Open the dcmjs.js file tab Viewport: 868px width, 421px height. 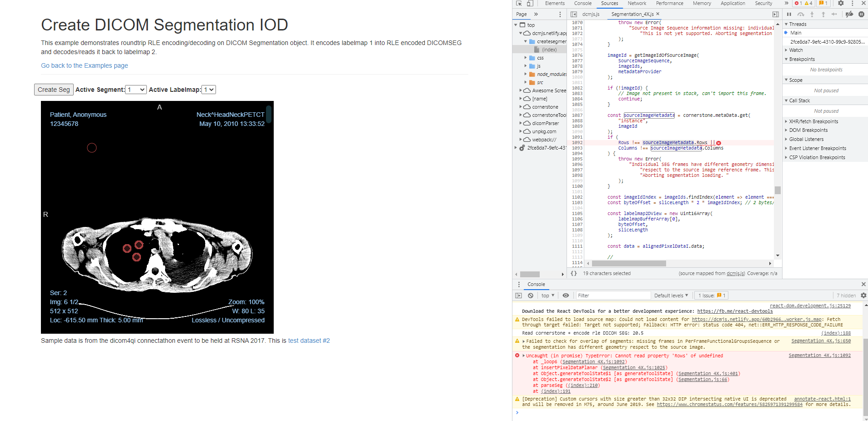tap(591, 14)
